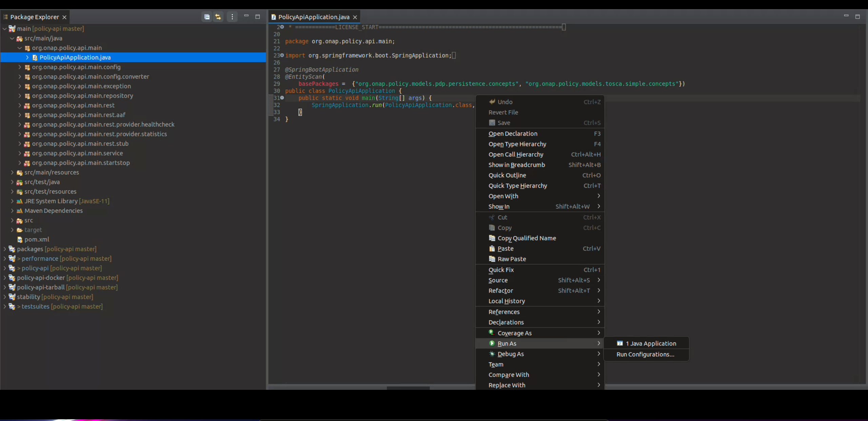Click the org.onap.policy.api.main.rest package icon
868x421 pixels.
27,105
